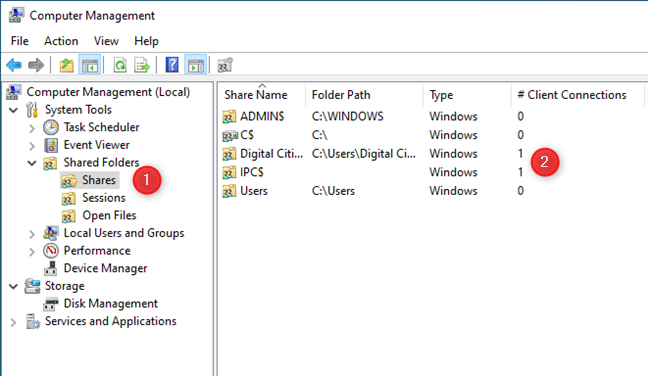This screenshot has width=648, height=376.
Task: Click the C:\Users\Digital Ci... path cell
Action: 364,154
